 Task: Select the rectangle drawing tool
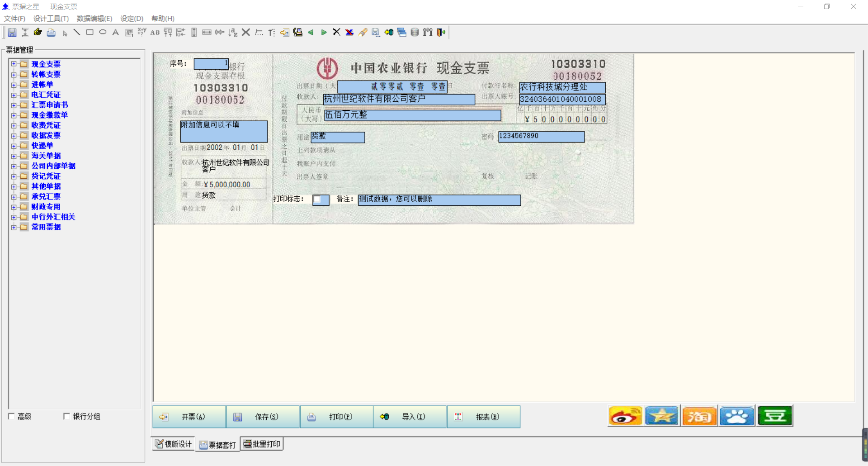point(90,32)
